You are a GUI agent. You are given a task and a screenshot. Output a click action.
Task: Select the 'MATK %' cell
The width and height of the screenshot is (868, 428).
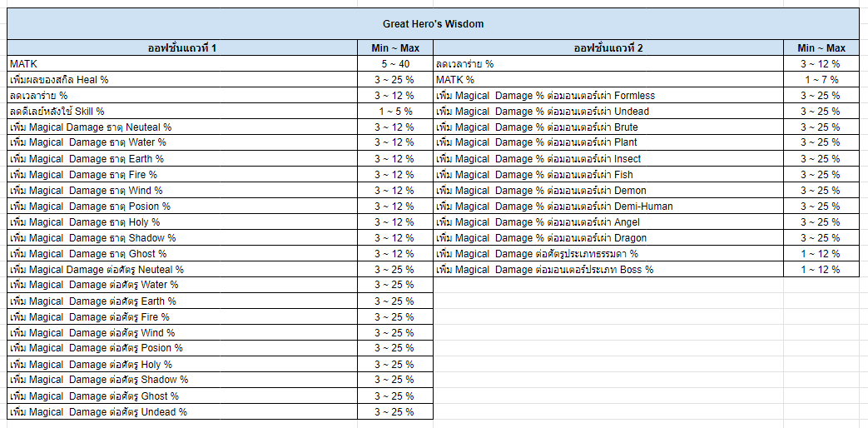608,80
